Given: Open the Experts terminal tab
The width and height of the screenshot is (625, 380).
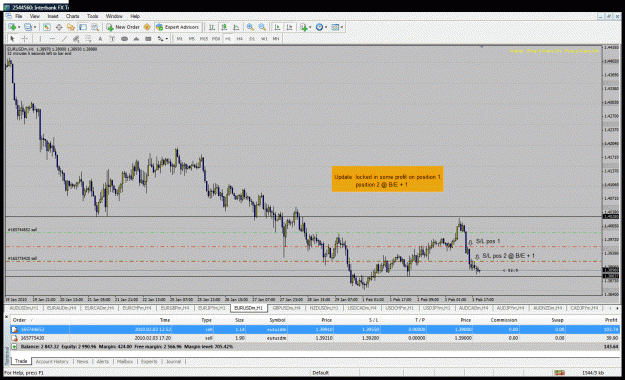Looking at the screenshot, I should pyautogui.click(x=149, y=361).
